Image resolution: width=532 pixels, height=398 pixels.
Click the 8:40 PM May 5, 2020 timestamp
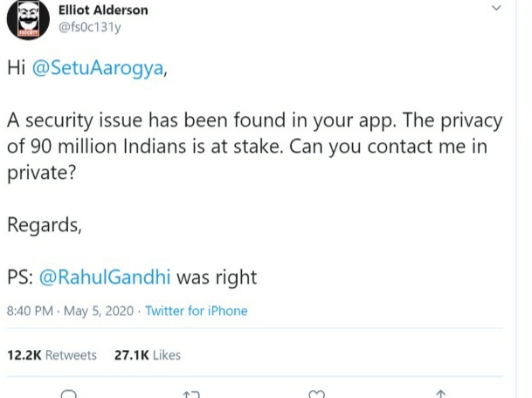click(x=71, y=312)
